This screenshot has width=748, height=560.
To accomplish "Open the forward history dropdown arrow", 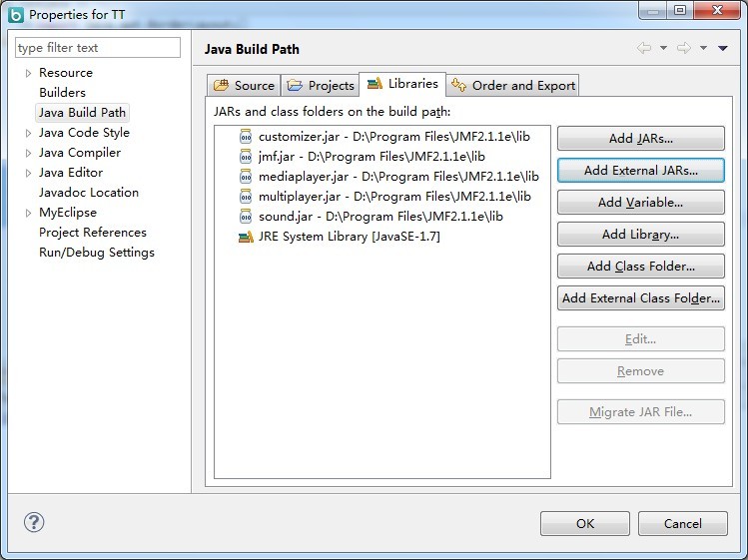I will pos(703,48).
